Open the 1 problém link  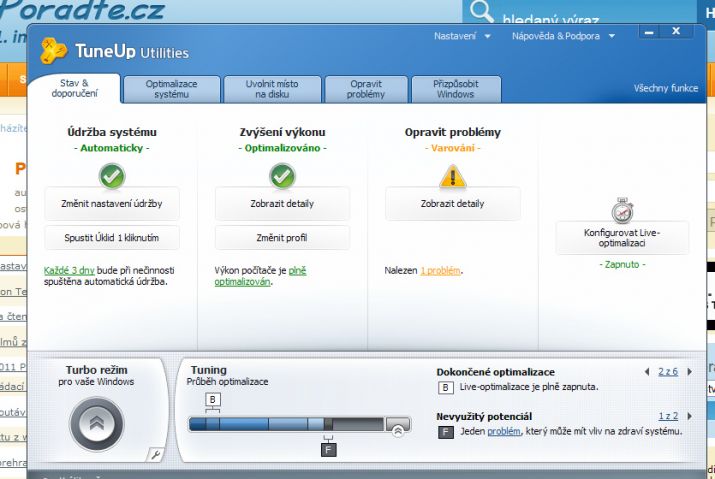pos(440,271)
